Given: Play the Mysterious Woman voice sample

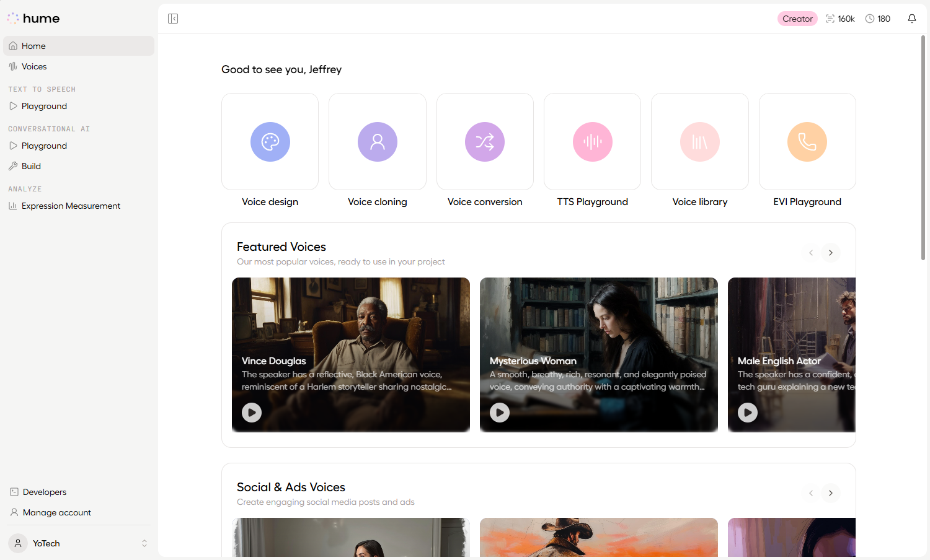Looking at the screenshot, I should click(500, 413).
